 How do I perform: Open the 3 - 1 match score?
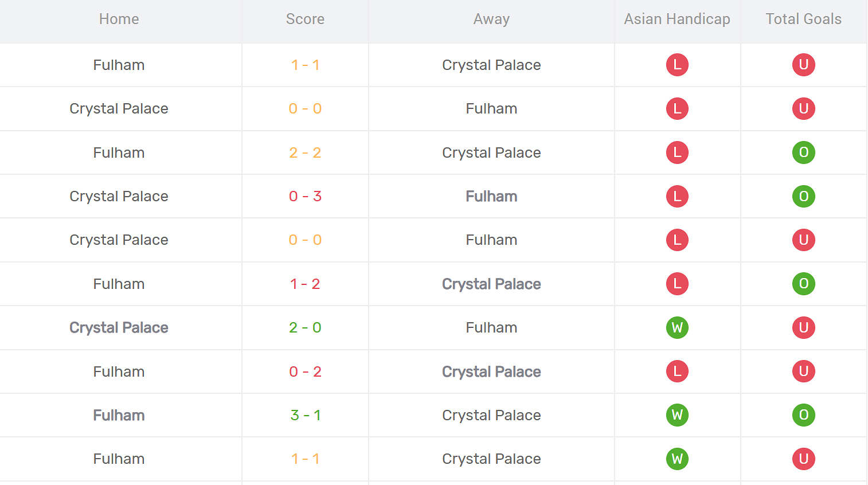pyautogui.click(x=305, y=415)
